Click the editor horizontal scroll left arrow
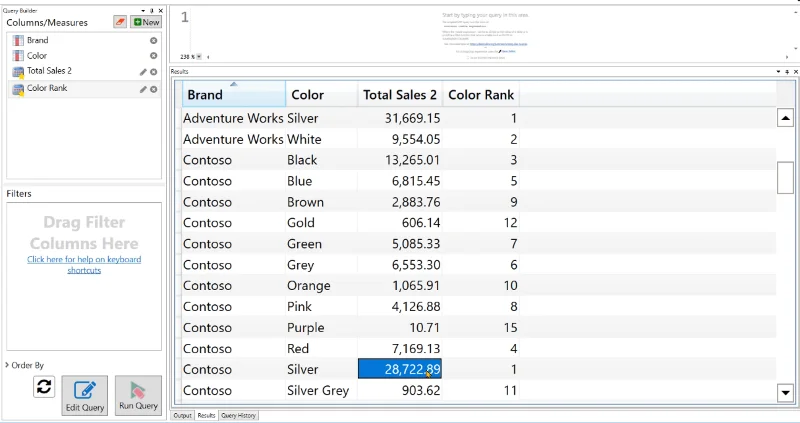 (208, 57)
